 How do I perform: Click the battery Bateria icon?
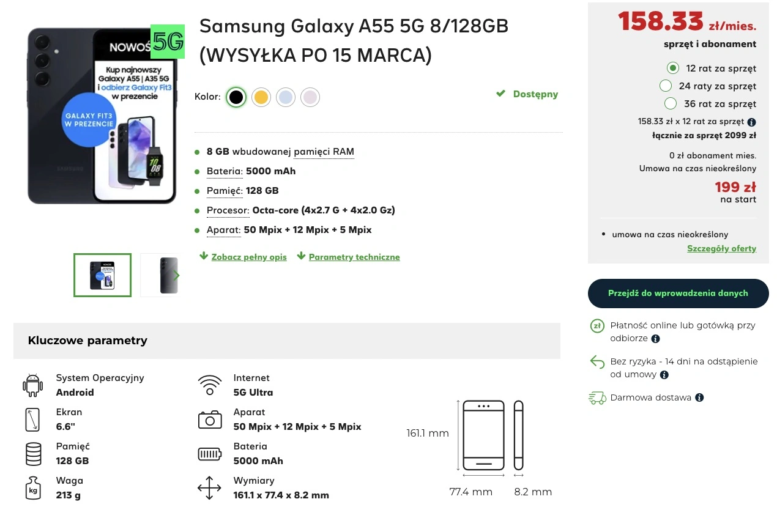click(x=209, y=454)
